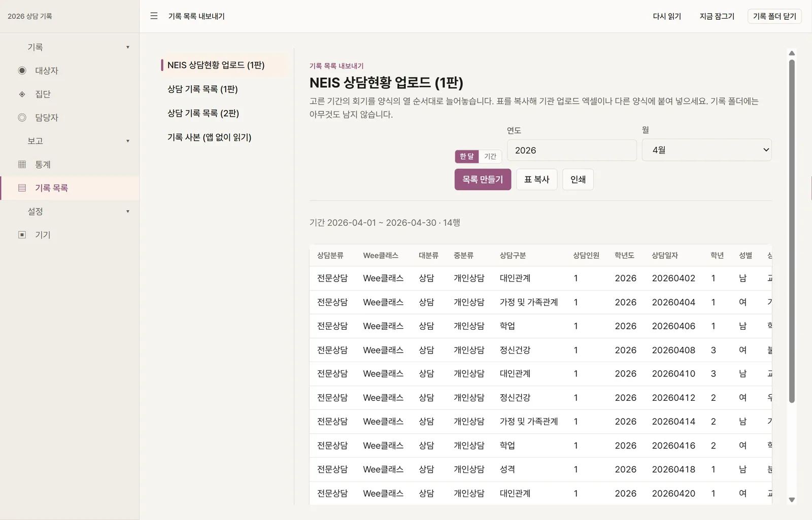Click date cell 20260408
The width and height of the screenshot is (812, 520).
(x=673, y=350)
